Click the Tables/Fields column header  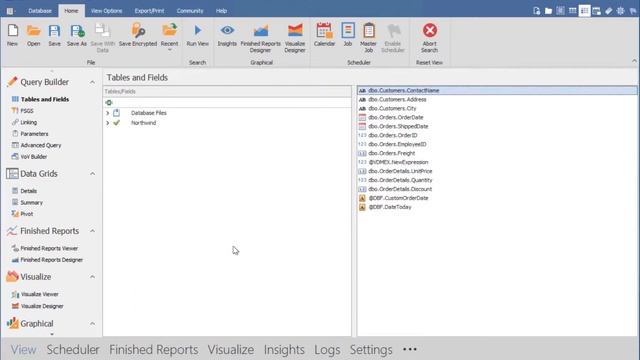click(x=227, y=91)
